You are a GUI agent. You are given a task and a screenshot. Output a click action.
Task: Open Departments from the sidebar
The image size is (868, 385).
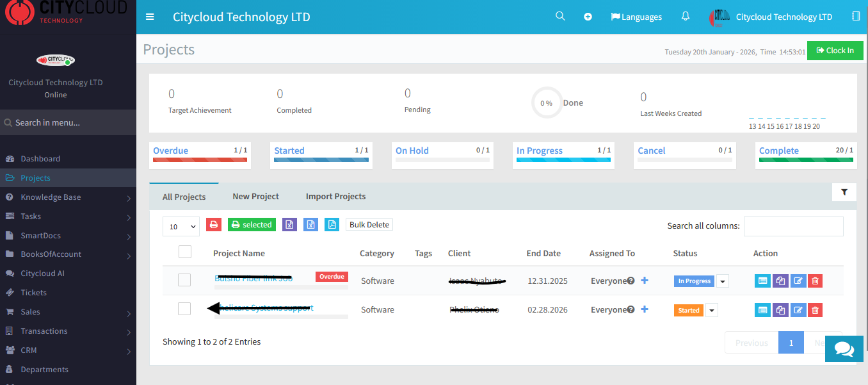[68, 370]
